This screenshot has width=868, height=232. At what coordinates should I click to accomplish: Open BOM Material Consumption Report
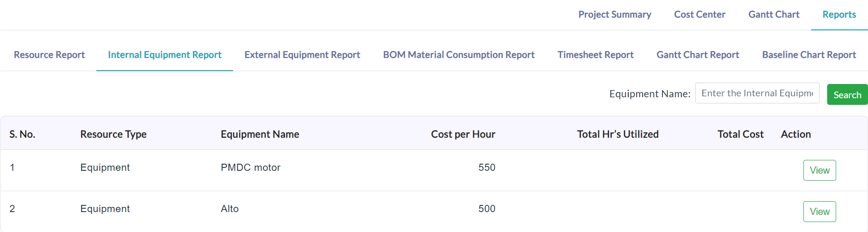[459, 55]
